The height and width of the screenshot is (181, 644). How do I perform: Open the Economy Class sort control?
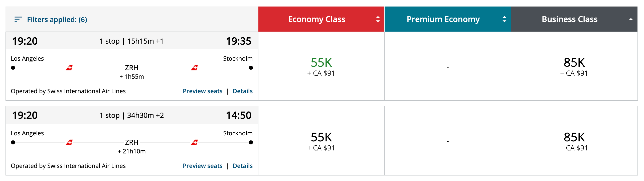378,19
